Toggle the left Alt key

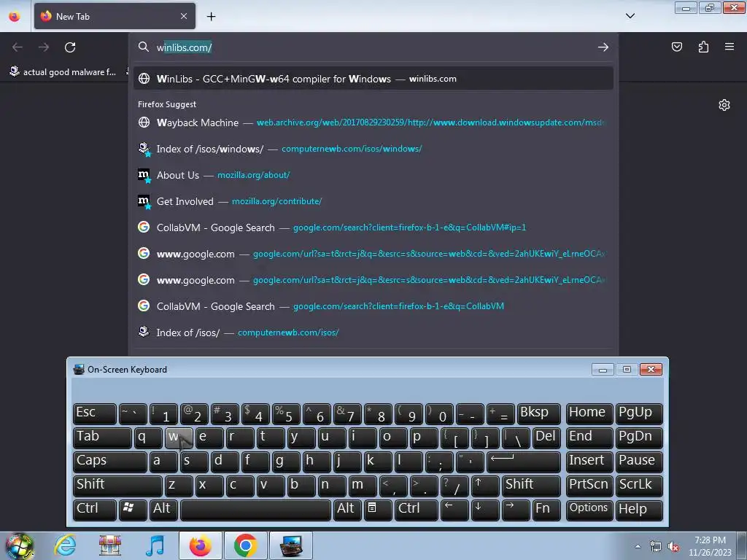(x=163, y=509)
